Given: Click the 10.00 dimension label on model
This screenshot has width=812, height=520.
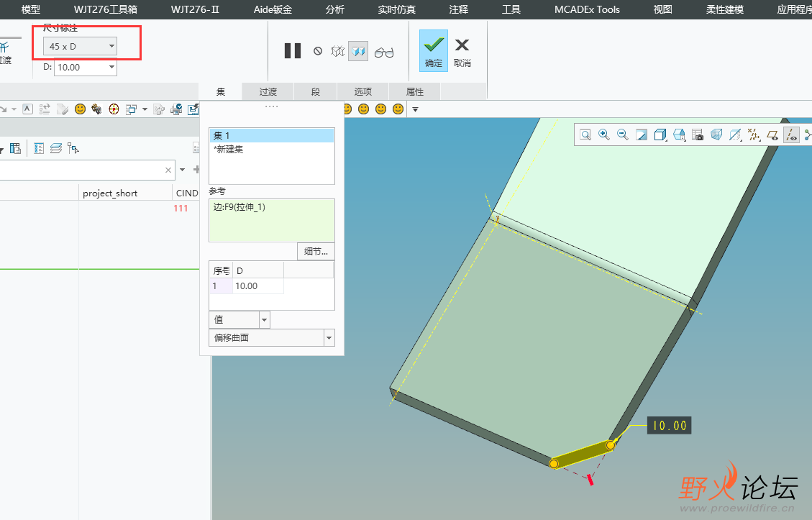Looking at the screenshot, I should [669, 426].
